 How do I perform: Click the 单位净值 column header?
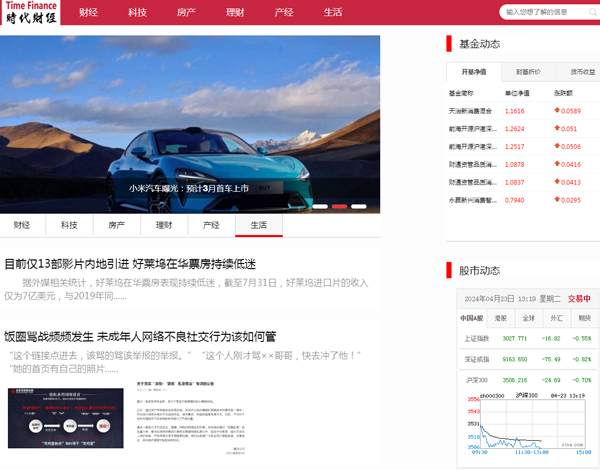point(517,93)
